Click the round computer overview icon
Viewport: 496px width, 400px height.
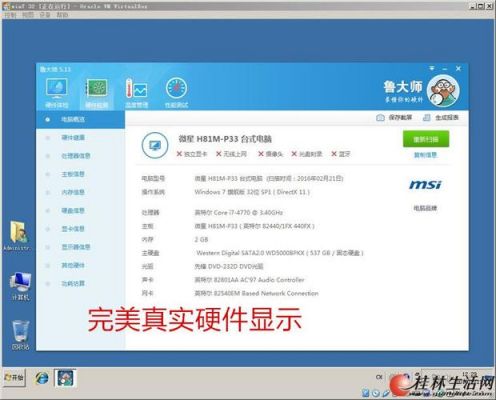(155, 145)
